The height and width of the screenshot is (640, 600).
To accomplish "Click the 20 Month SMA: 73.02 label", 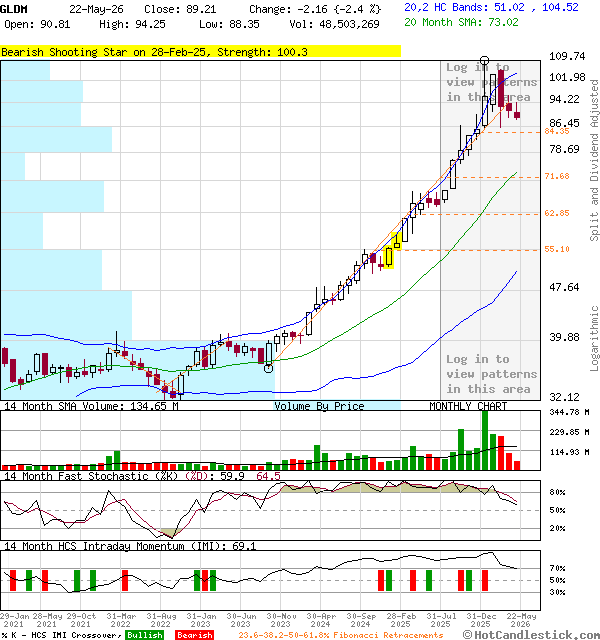I will click(x=461, y=22).
